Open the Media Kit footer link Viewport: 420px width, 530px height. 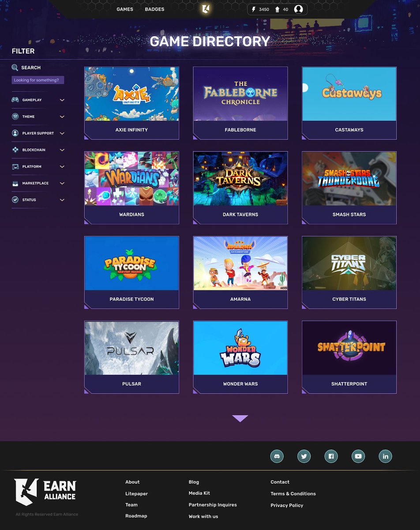click(199, 493)
